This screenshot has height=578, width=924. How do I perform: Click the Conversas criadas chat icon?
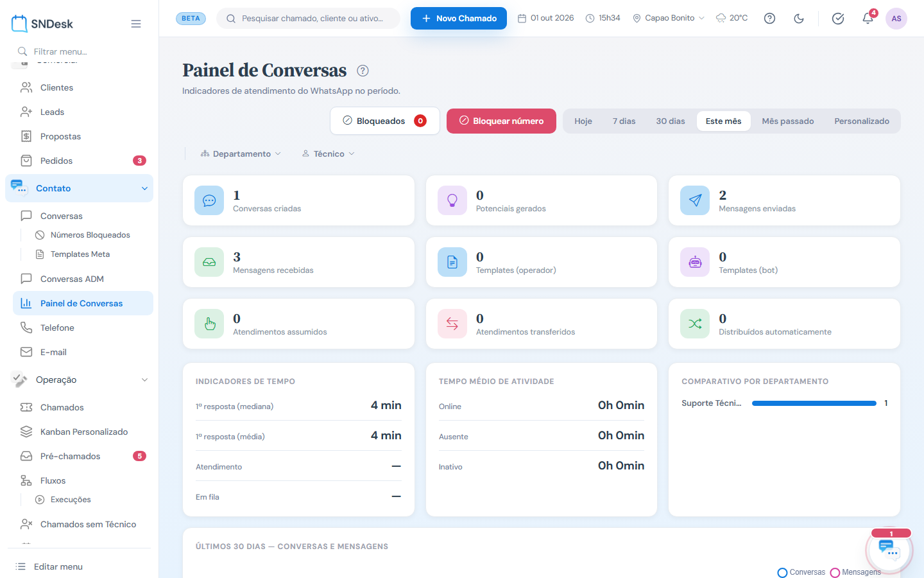(x=209, y=200)
